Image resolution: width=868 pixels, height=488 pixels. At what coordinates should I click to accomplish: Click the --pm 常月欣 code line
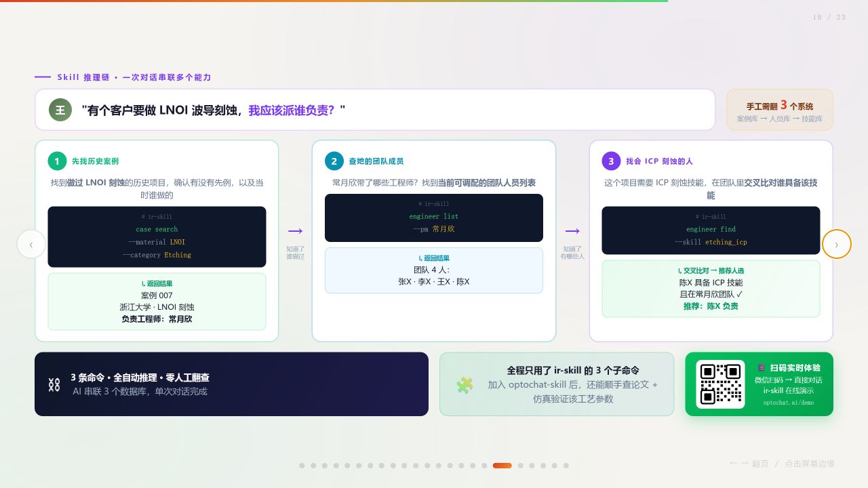[x=434, y=229]
